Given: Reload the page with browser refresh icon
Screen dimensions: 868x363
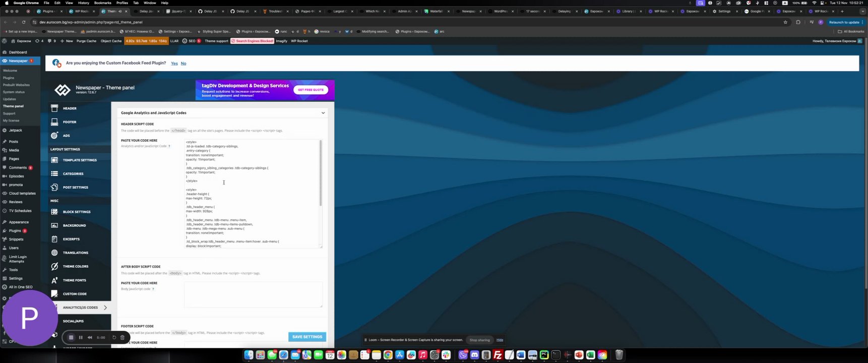Looking at the screenshot, I should click(x=24, y=22).
